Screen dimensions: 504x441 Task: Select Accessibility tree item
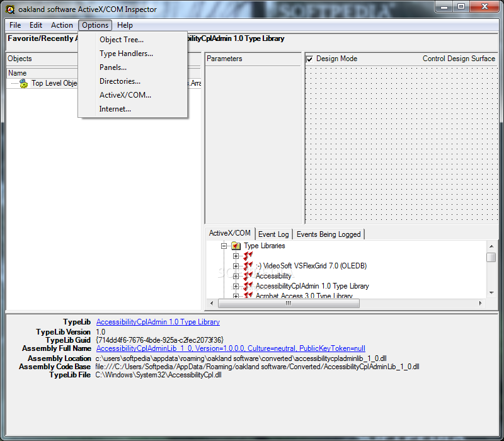click(x=273, y=276)
